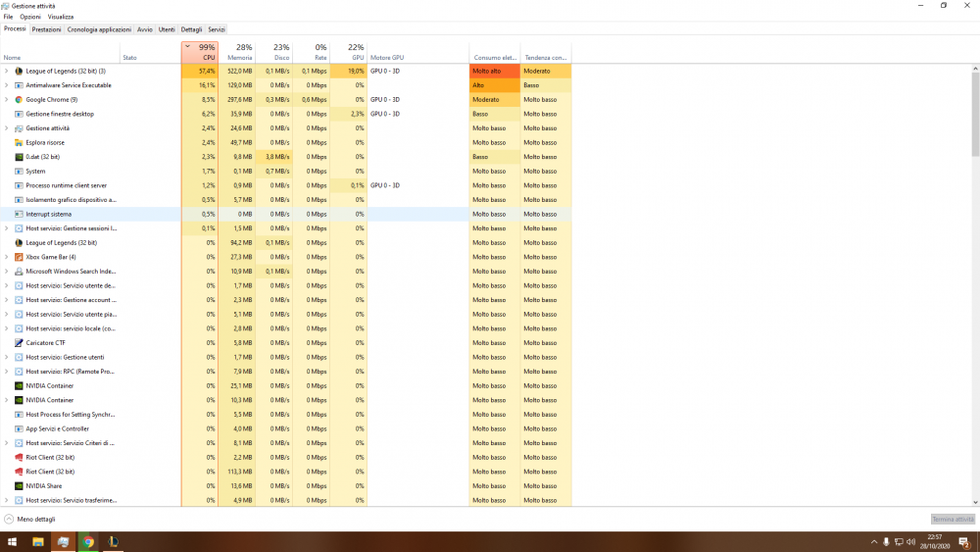Expand the Gestione attività process group

click(x=6, y=128)
